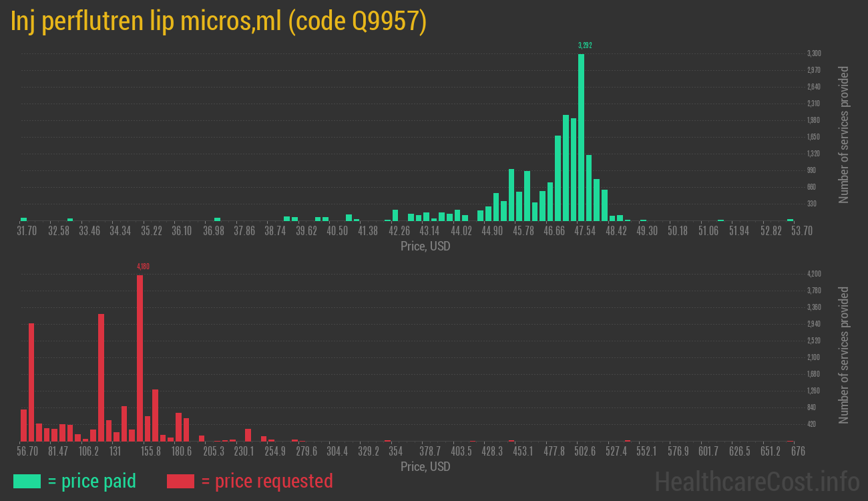Click the chart title with code Q9957

(x=218, y=21)
